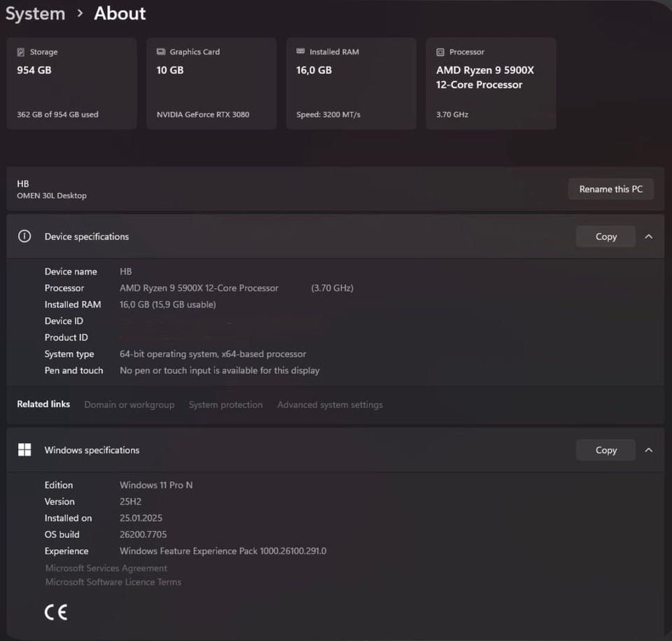Viewport: 672px width, 641px height.
Task: Click the 'System type' label
Action: click(69, 354)
